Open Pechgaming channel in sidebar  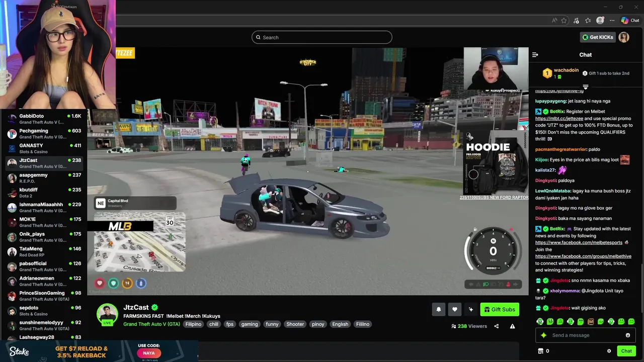[x=44, y=134]
